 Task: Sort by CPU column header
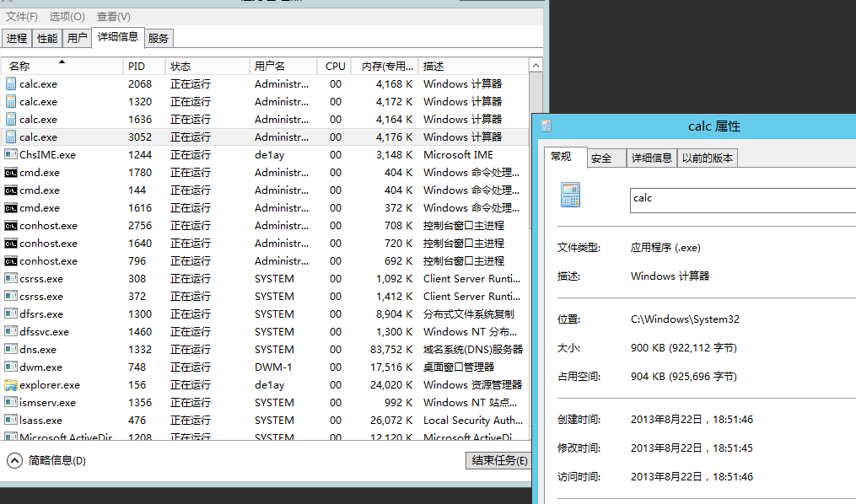[334, 66]
